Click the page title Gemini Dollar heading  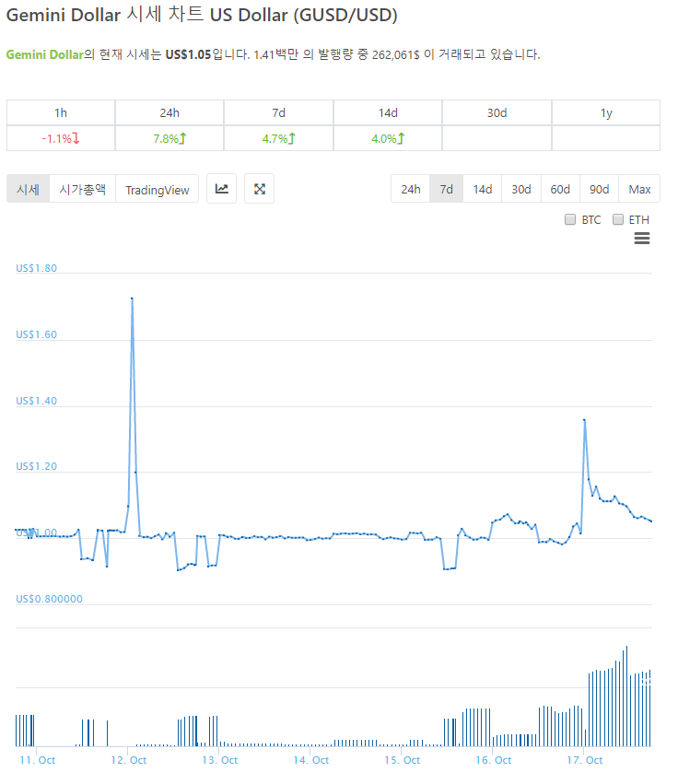click(x=202, y=15)
